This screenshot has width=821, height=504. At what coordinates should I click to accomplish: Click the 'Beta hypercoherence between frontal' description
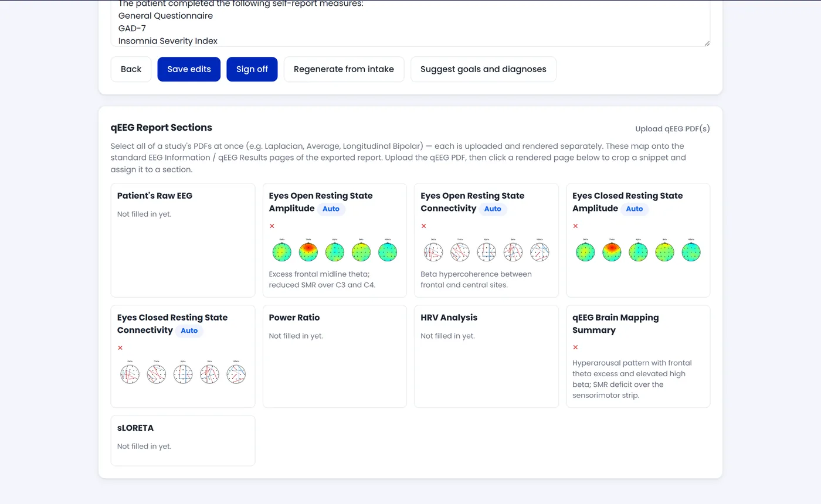pos(476,280)
